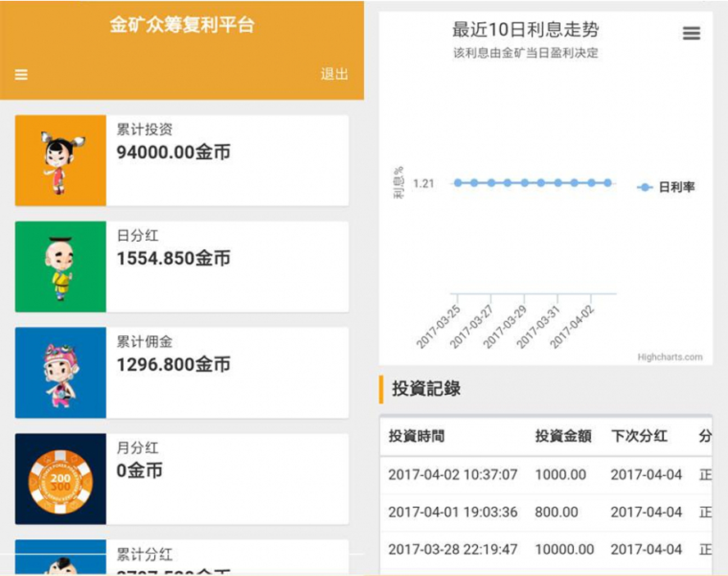Click the 日分红 green cartoon boy image

(61, 267)
